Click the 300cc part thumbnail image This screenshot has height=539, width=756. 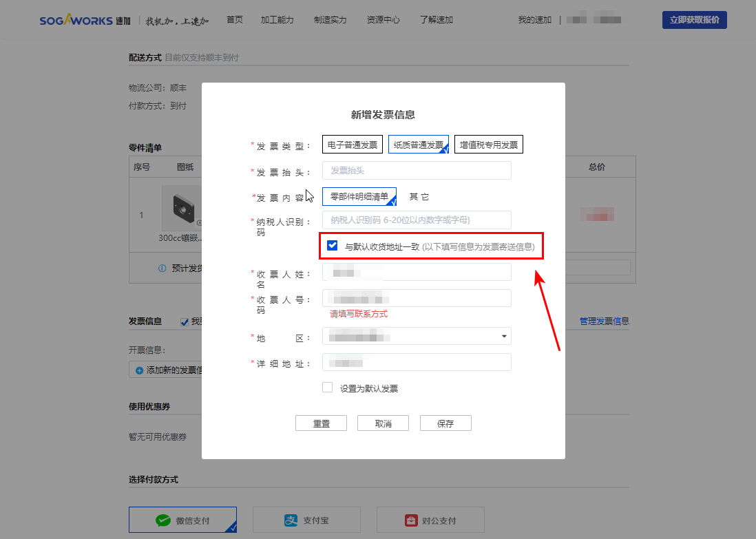pyautogui.click(x=182, y=207)
